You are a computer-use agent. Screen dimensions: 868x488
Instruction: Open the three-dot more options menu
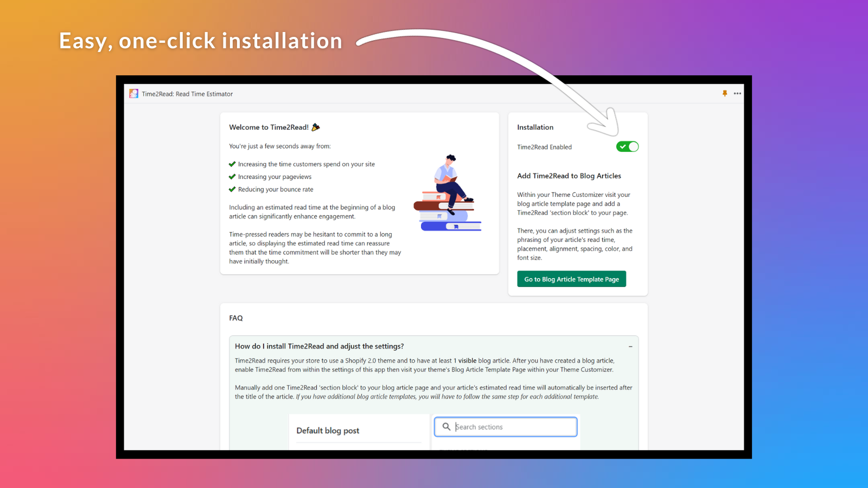pyautogui.click(x=737, y=93)
